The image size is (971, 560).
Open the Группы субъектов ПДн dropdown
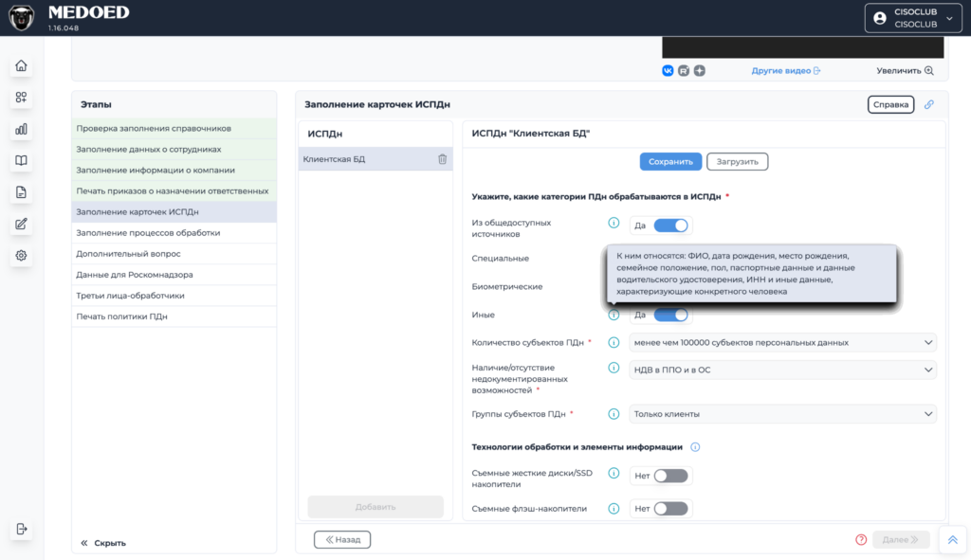[x=782, y=414]
